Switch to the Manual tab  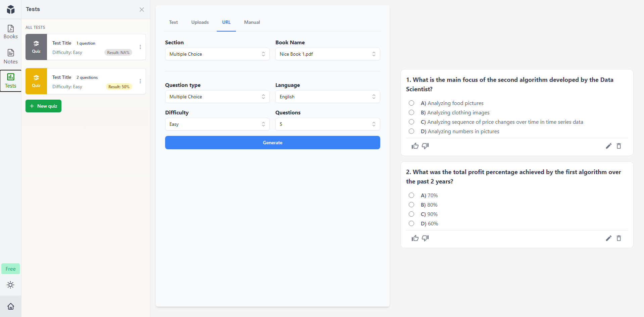252,22
